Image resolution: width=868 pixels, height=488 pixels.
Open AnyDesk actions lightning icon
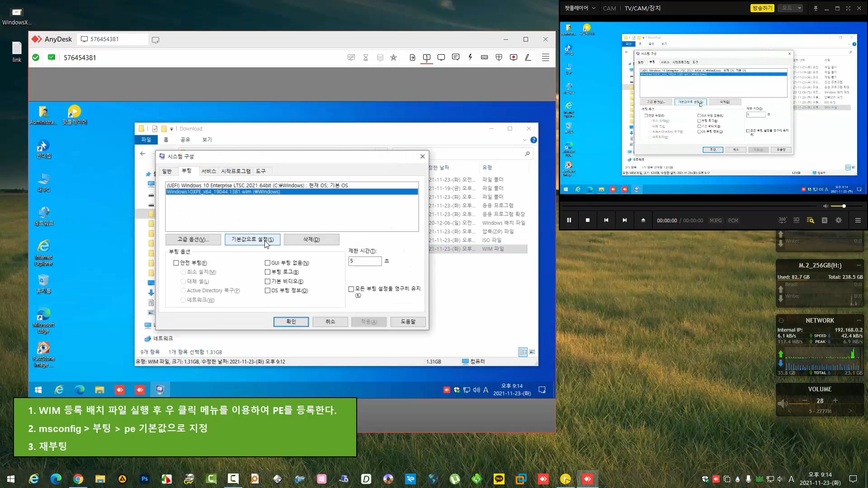tap(470, 57)
